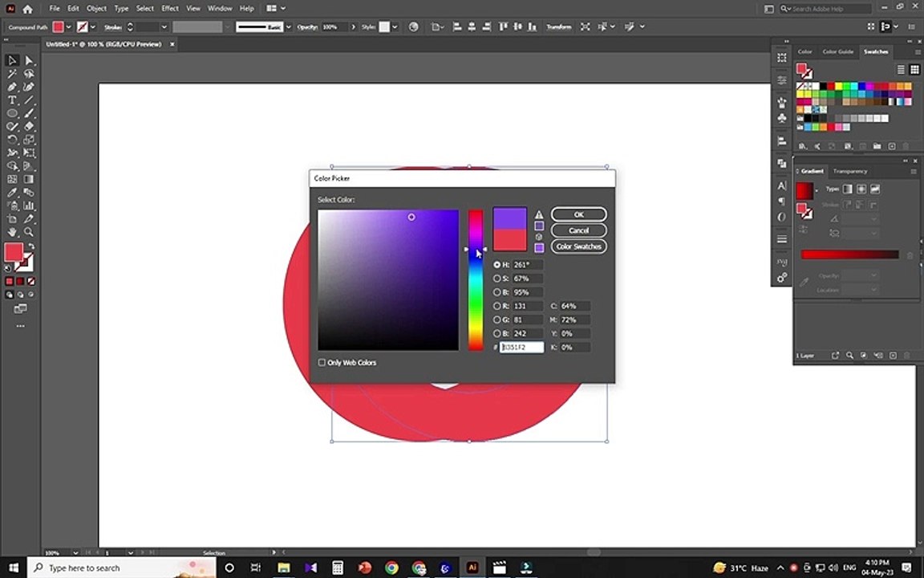924x578 pixels.
Task: Click the gradient slider bar in Gradient panel
Action: [849, 254]
